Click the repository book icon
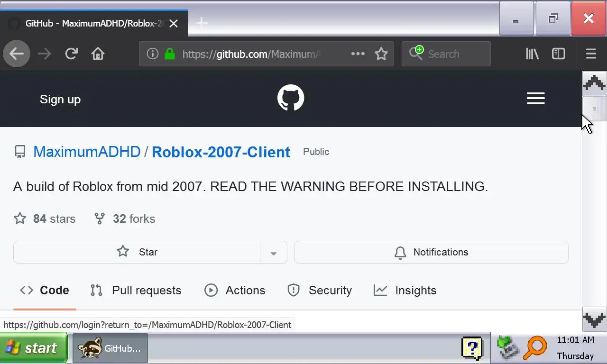607x364 pixels. tap(20, 152)
